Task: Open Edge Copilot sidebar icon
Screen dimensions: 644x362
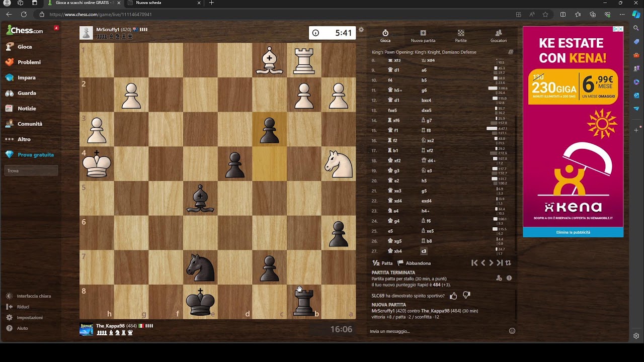Action: [x=636, y=15]
